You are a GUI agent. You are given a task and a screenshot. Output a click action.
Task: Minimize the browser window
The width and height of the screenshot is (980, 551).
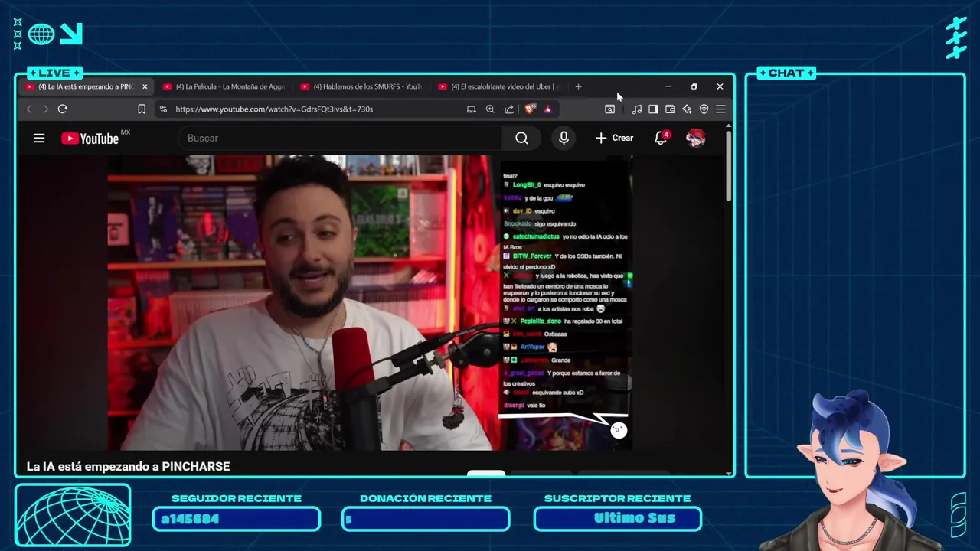pyautogui.click(x=668, y=86)
